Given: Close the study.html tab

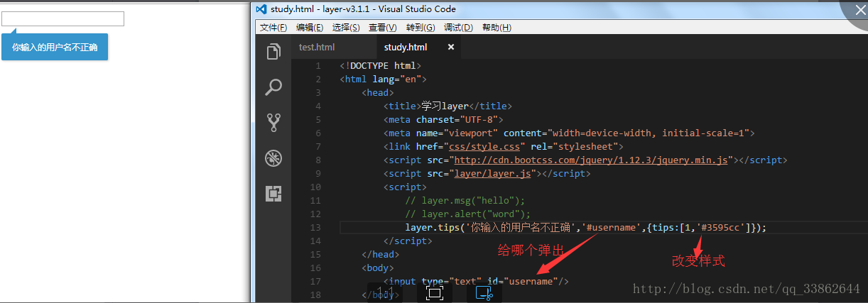Looking at the screenshot, I should pos(450,48).
